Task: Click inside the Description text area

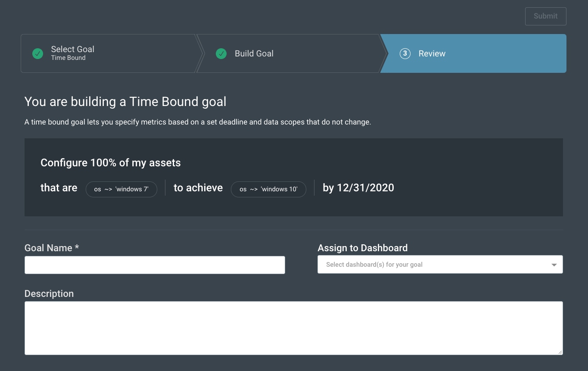Action: (x=293, y=328)
